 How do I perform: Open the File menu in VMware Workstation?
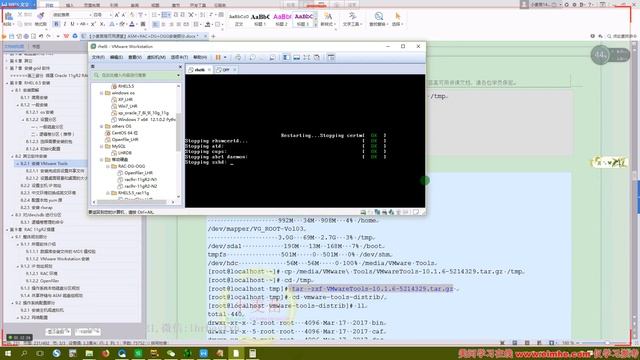pos(98,57)
